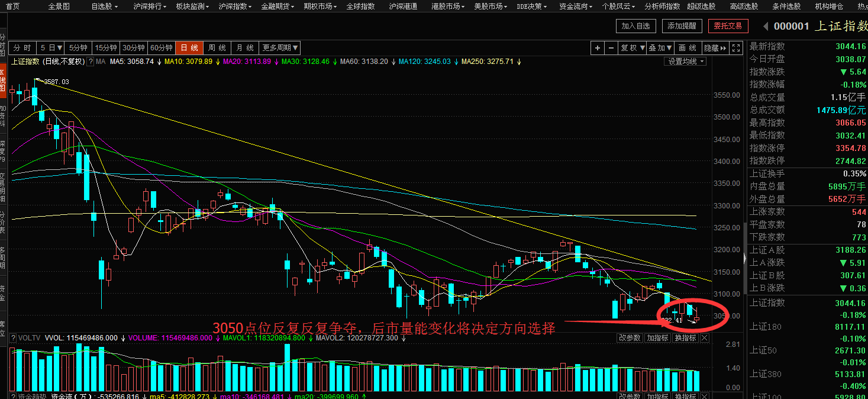Click 加入自选 button
868x399 pixels.
(636, 26)
